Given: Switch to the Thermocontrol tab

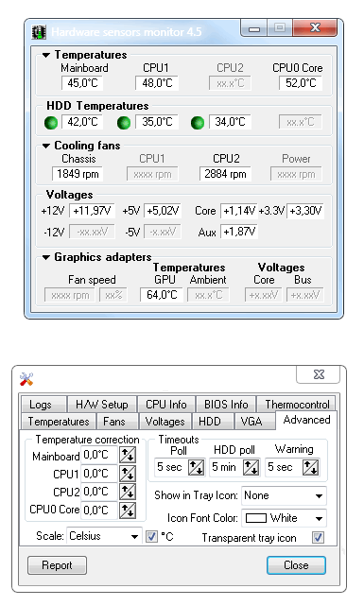Looking at the screenshot, I should pyautogui.click(x=297, y=405).
